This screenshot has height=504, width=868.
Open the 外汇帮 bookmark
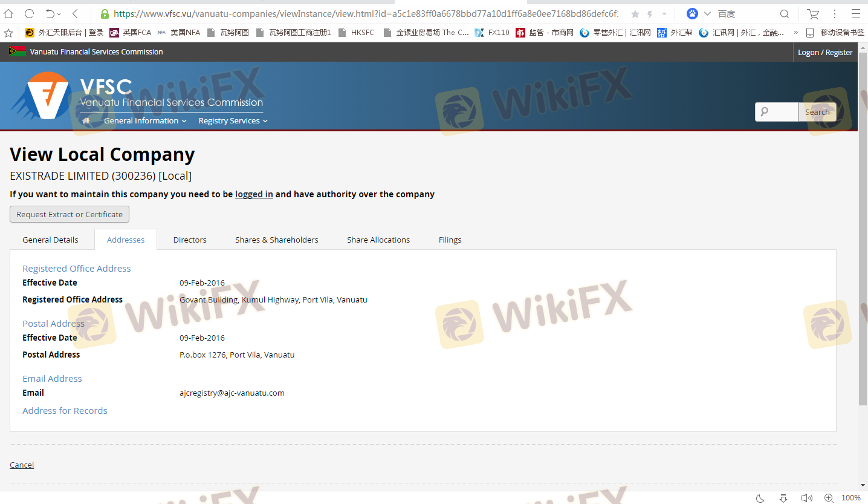pyautogui.click(x=675, y=33)
